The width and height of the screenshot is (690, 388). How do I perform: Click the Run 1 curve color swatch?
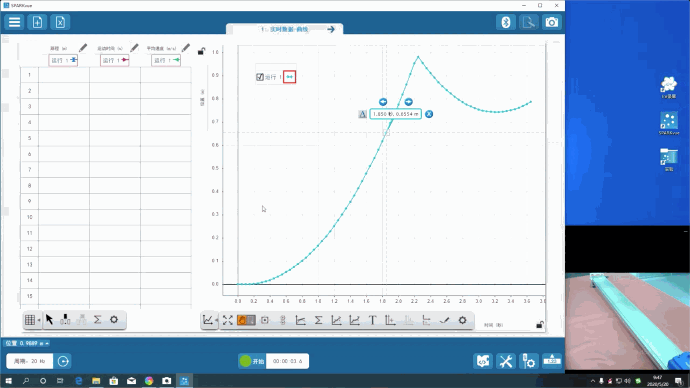click(x=290, y=77)
